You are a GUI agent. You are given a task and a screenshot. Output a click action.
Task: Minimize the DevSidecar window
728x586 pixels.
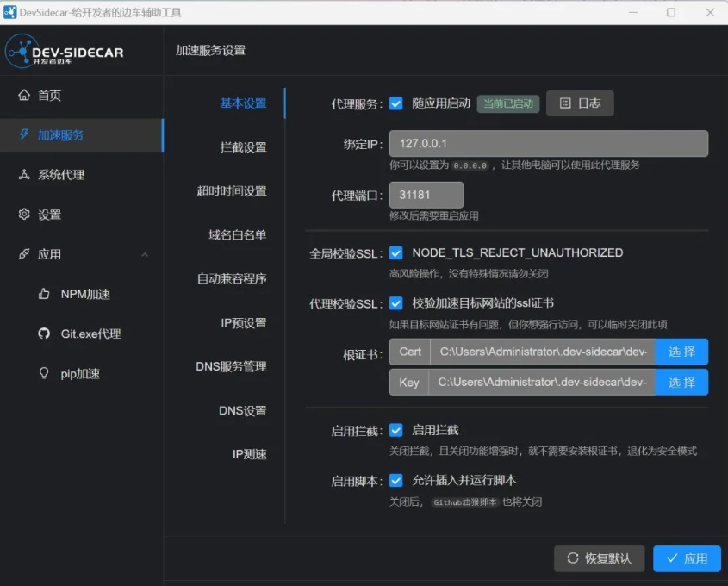pyautogui.click(x=633, y=12)
